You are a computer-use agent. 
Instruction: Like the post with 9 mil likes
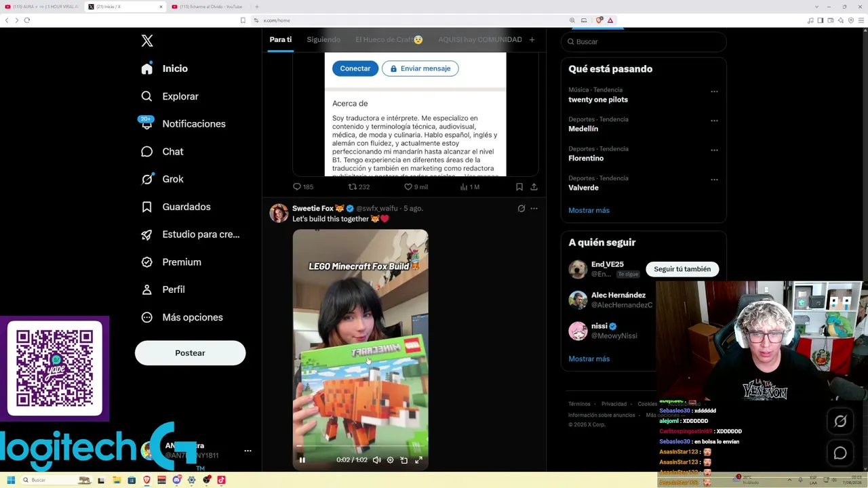[x=416, y=187]
